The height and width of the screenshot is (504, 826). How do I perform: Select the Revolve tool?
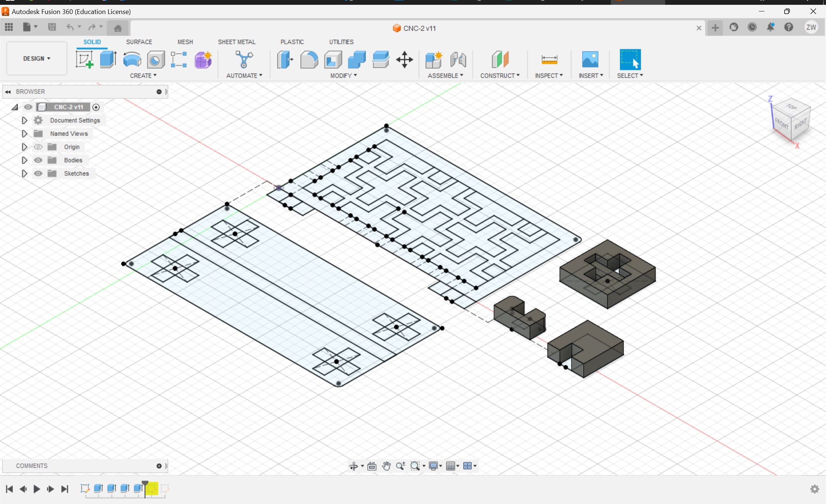[x=132, y=59]
